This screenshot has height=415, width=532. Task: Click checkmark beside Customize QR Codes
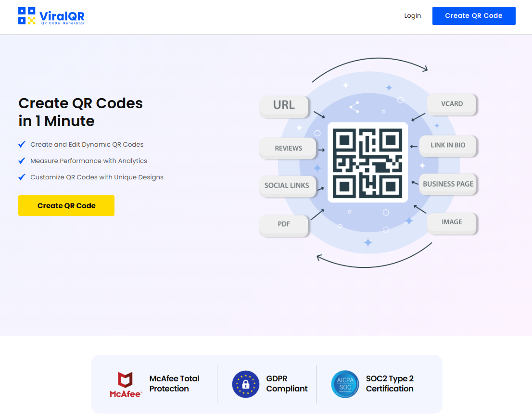point(22,177)
